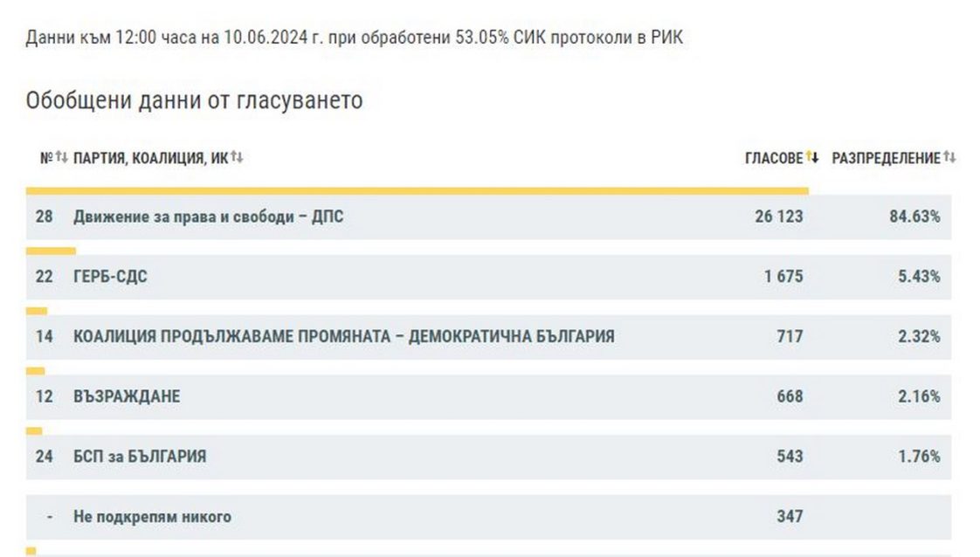Click the sort arrows beside the № header
Viewport: 980px width, 557px height.
coord(61,158)
